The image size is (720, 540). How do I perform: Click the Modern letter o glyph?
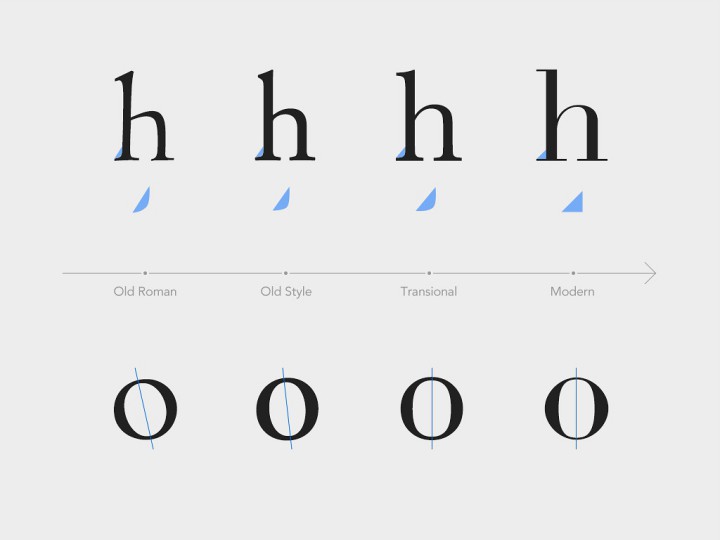tap(576, 408)
